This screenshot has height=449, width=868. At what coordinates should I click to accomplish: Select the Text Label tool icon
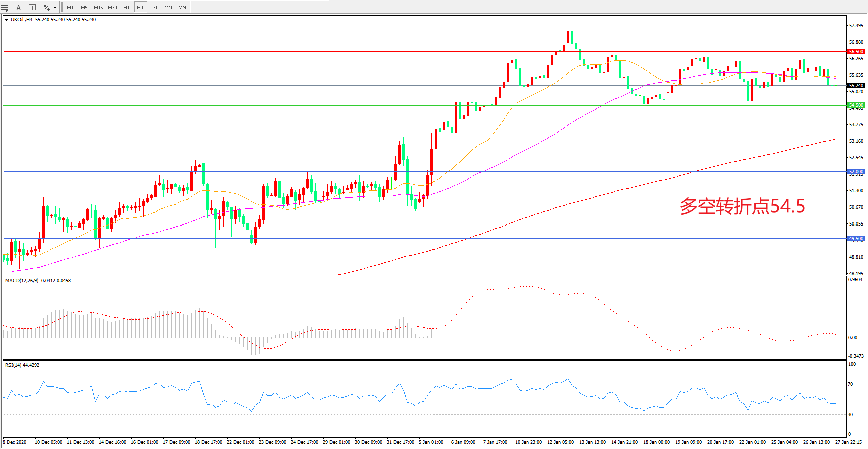[x=32, y=7]
